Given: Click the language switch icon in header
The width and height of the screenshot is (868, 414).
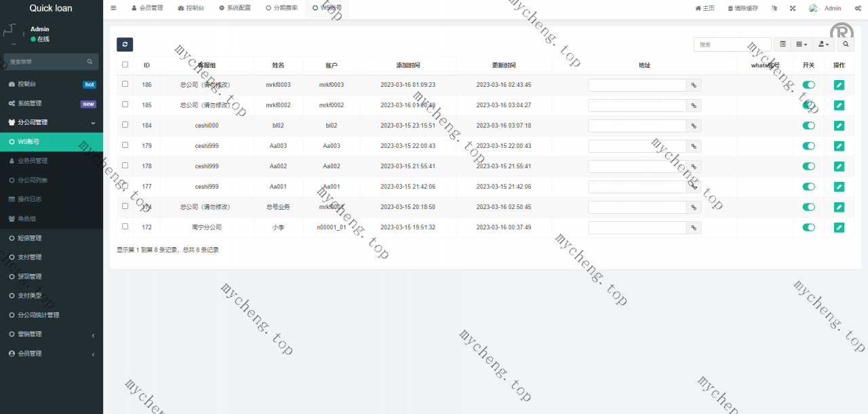Looking at the screenshot, I should 774,8.
